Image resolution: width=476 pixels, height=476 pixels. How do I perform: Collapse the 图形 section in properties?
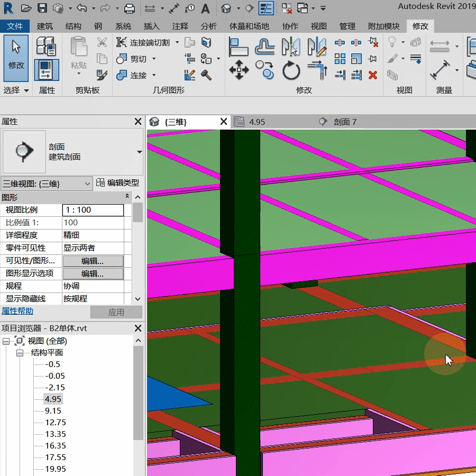click(127, 197)
